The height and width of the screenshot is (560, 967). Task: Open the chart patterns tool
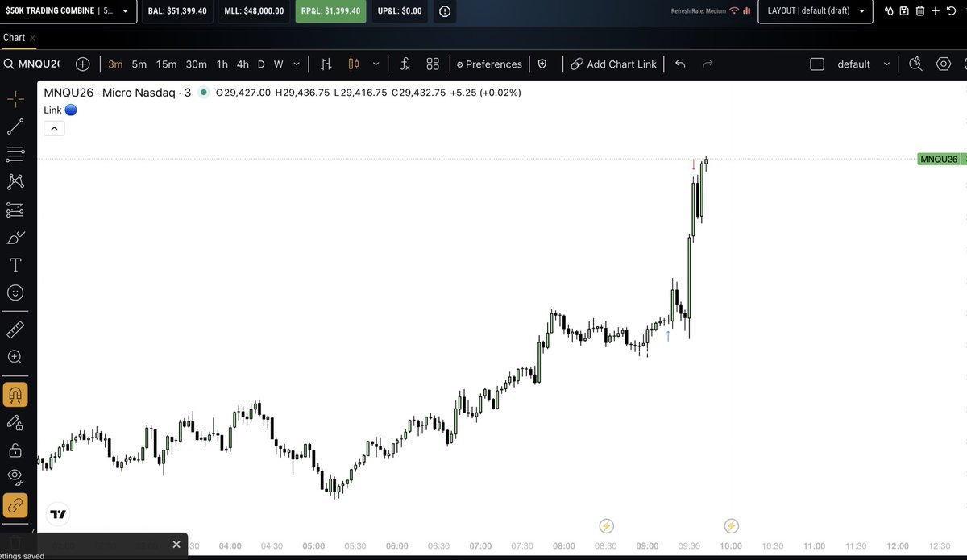coord(15,181)
